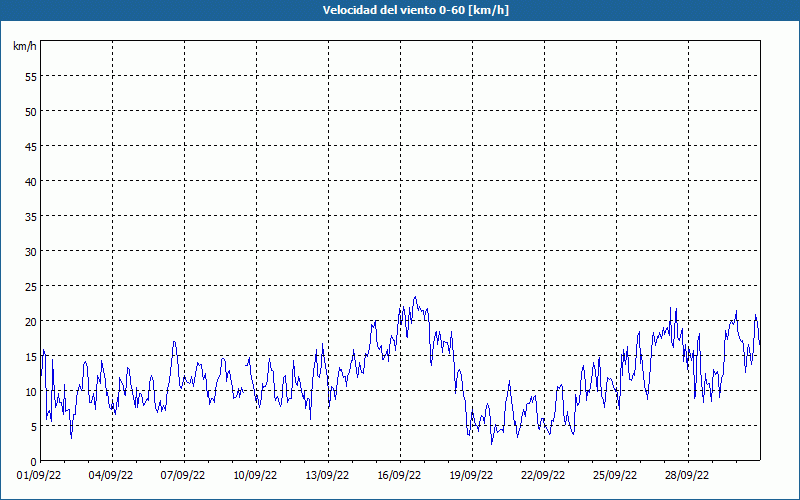This screenshot has width=800, height=500.
Task: Click the date label 19/09/22
Action: [471, 476]
